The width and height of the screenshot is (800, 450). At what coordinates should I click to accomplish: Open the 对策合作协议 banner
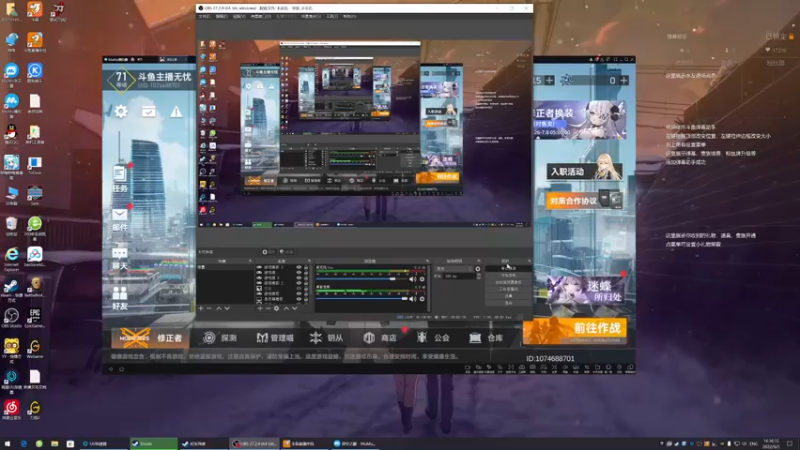point(584,200)
